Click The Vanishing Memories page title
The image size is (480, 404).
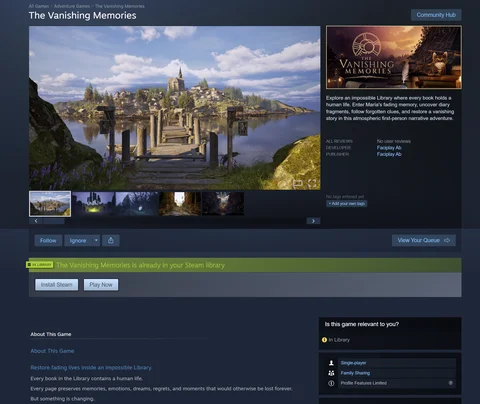pos(82,15)
